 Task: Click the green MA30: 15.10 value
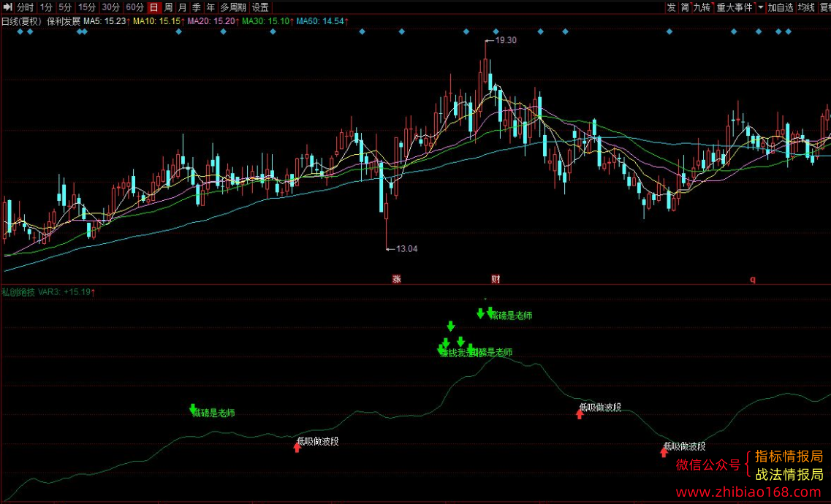pyautogui.click(x=267, y=22)
